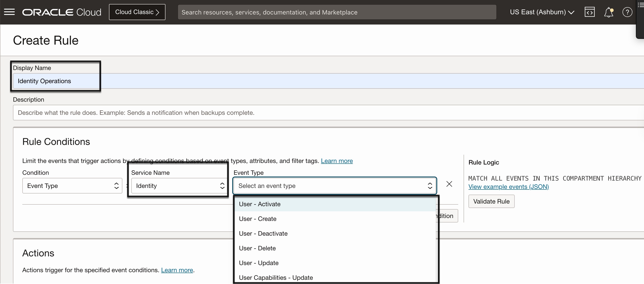
Task: Open Cloud Shell developer tools icon
Action: [589, 12]
